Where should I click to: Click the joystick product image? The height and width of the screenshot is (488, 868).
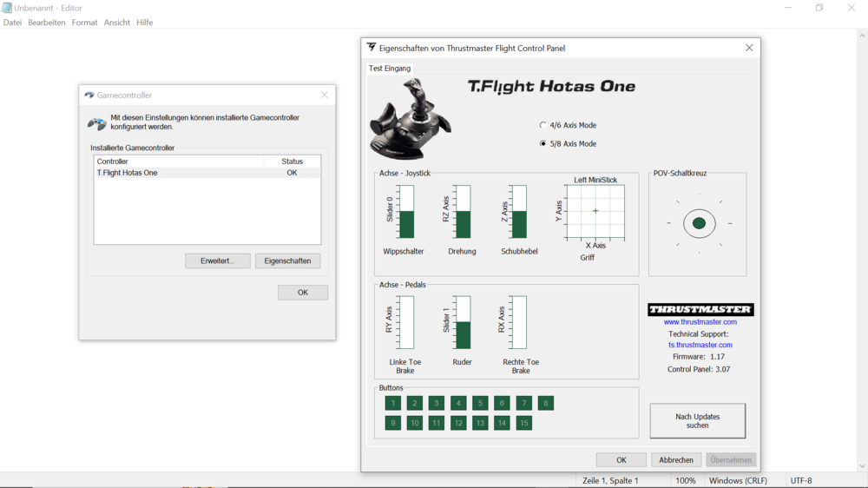click(x=411, y=119)
